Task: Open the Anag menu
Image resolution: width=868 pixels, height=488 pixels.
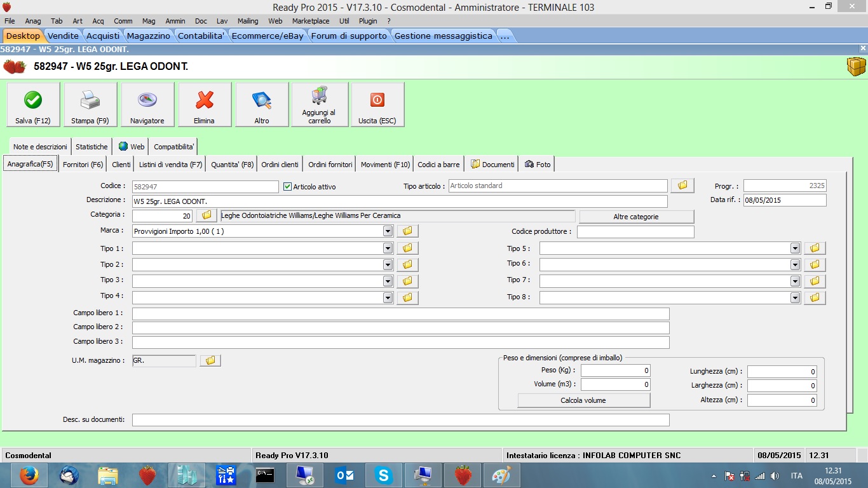Action: pos(33,21)
